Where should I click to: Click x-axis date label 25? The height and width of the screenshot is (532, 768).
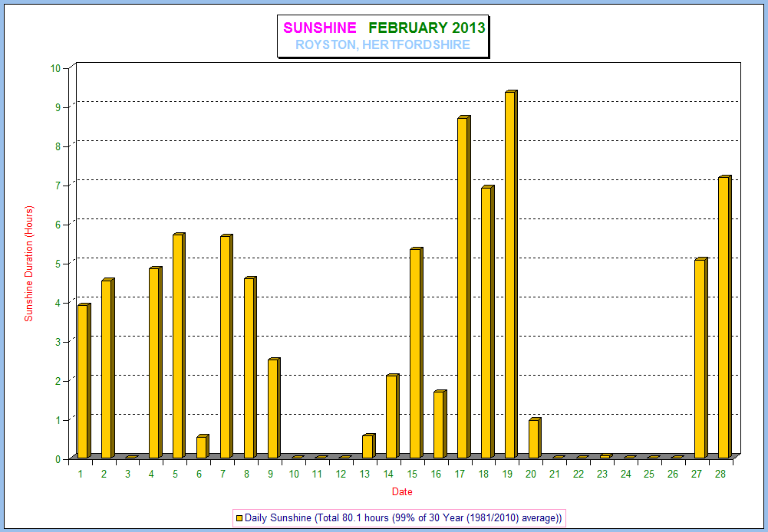650,474
